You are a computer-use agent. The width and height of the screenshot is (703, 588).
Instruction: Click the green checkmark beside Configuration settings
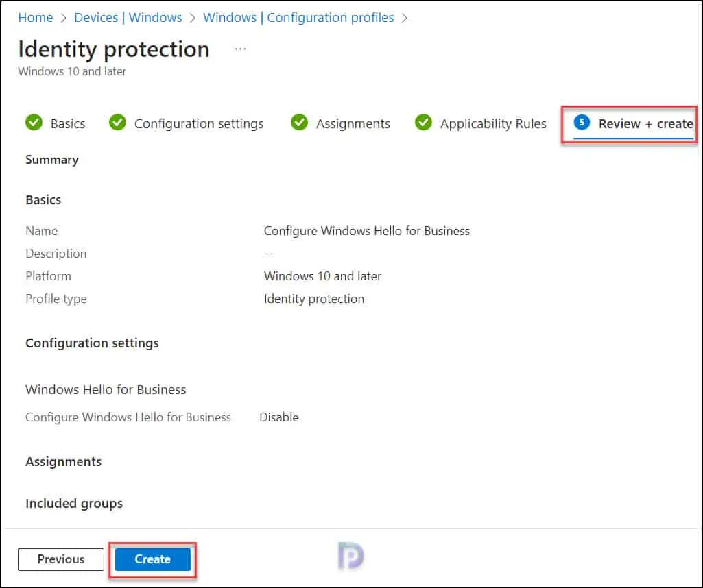[117, 122]
